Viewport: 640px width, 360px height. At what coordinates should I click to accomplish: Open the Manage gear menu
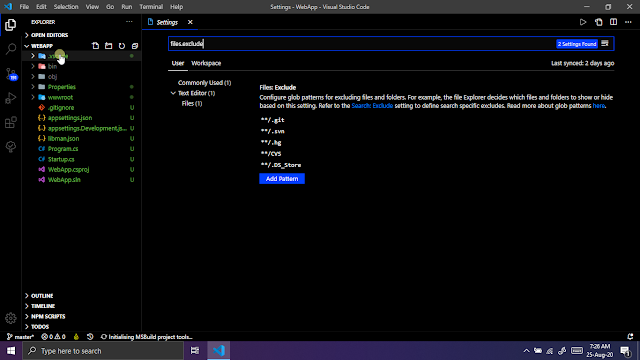[11, 318]
